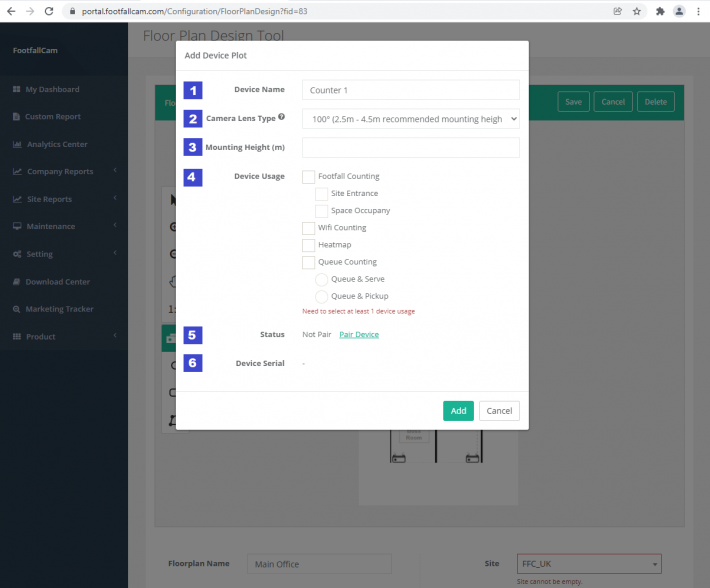710x588 pixels.
Task: Open the browser extensions puzzle icon
Action: 659,11
